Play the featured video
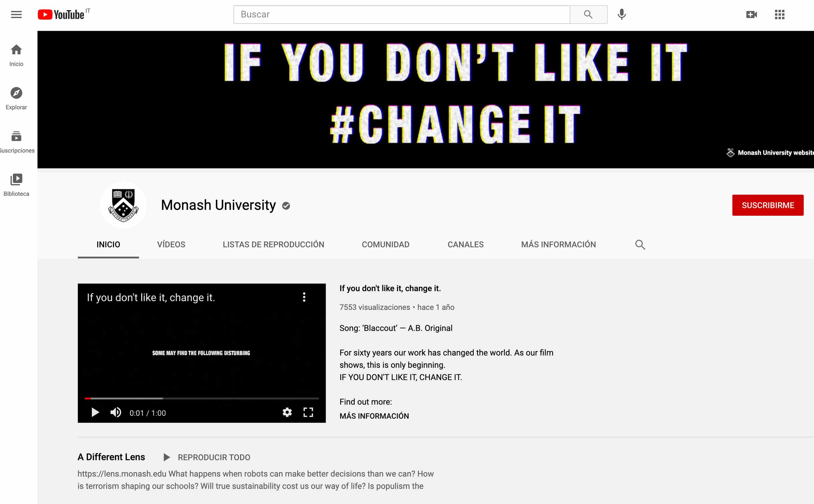 click(x=95, y=413)
